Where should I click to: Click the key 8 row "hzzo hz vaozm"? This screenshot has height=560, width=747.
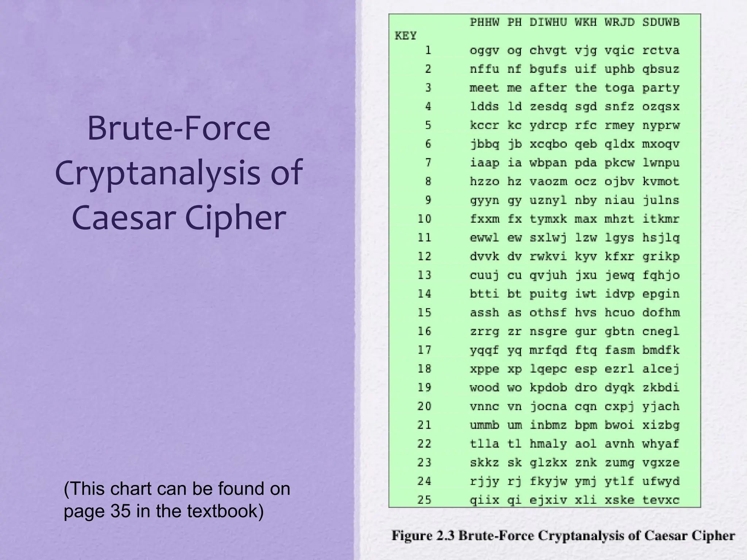pyautogui.click(x=552, y=182)
